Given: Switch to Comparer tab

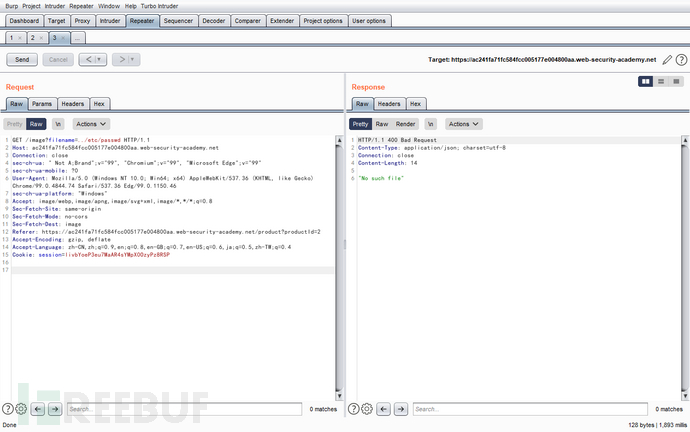Looking at the screenshot, I should click(248, 21).
